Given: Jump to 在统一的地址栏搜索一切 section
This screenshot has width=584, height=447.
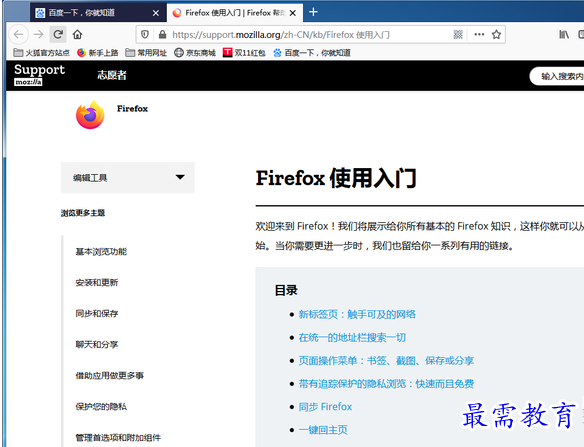Looking at the screenshot, I should click(x=352, y=337).
